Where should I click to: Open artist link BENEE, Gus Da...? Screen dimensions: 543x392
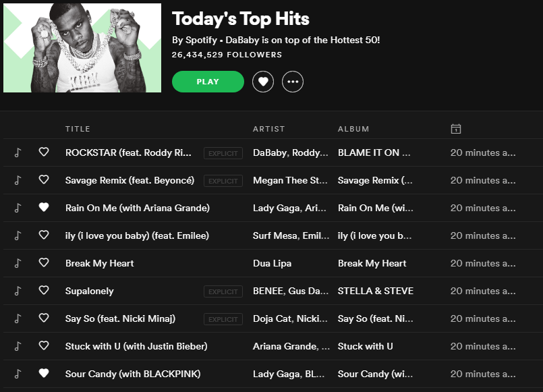point(291,291)
